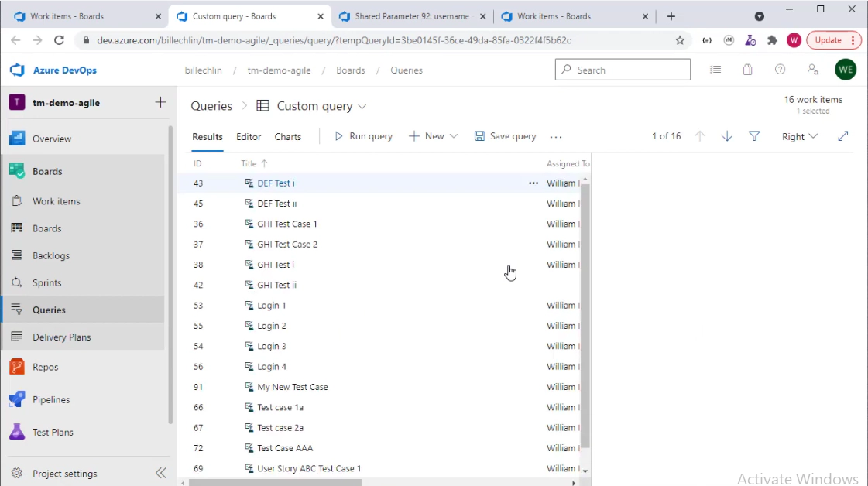Viewport: 868px width, 486px height.
Task: Switch to the Charts tab
Action: (287, 136)
